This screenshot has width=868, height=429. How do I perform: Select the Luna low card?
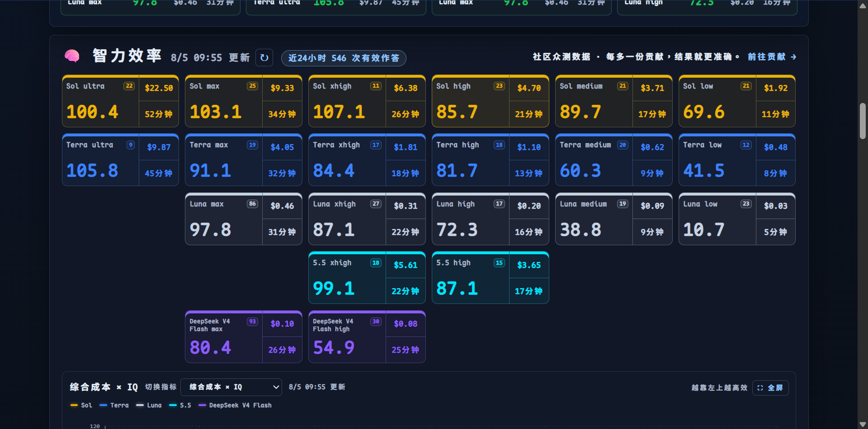(737, 219)
